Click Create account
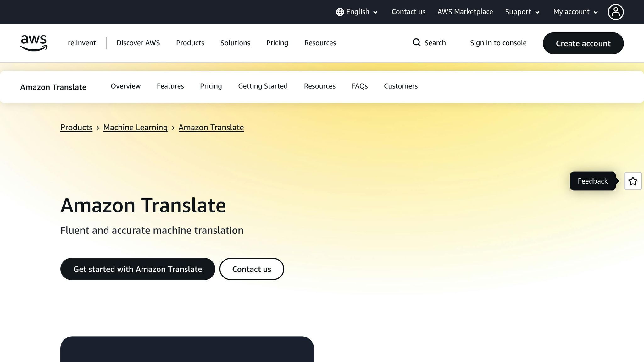This screenshot has width=644, height=362. point(583,43)
